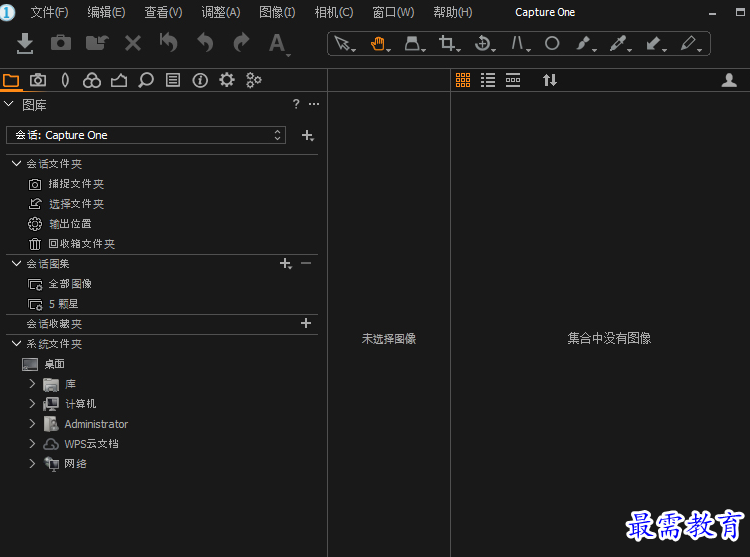
Task: Open the 会话: Capture One dropdown
Action: (146, 135)
